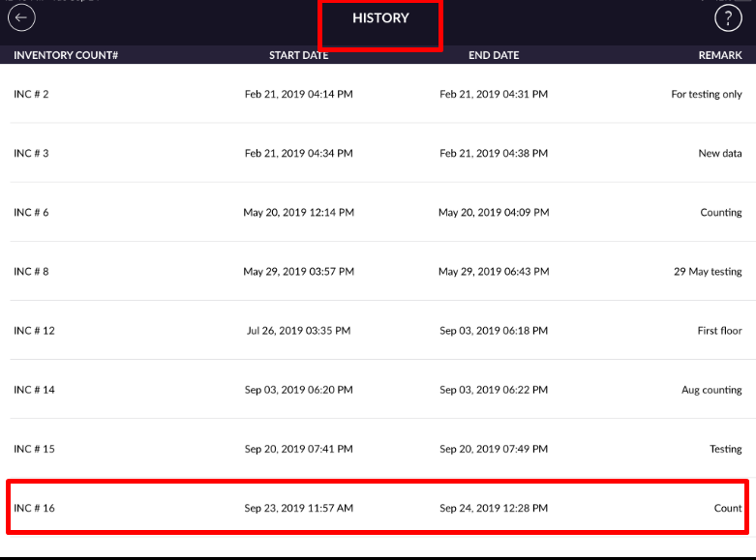Click the HISTORY title
Viewport: 756px width, 560px height.
(x=380, y=18)
